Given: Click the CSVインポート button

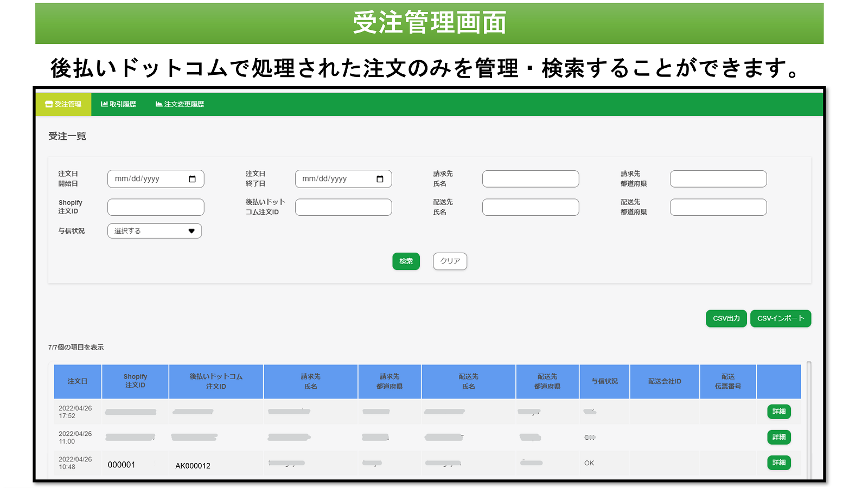Looking at the screenshot, I should [781, 318].
